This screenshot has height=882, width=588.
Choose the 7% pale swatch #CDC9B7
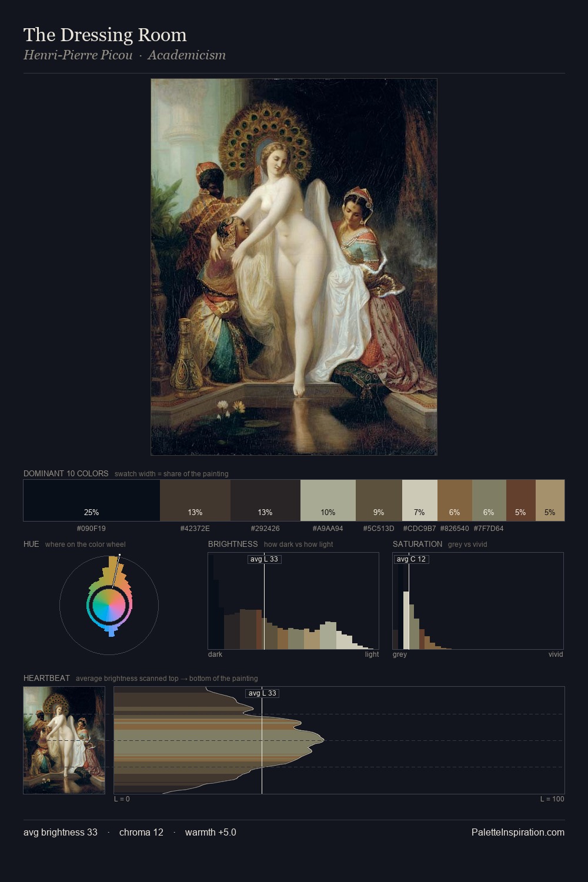click(x=419, y=500)
